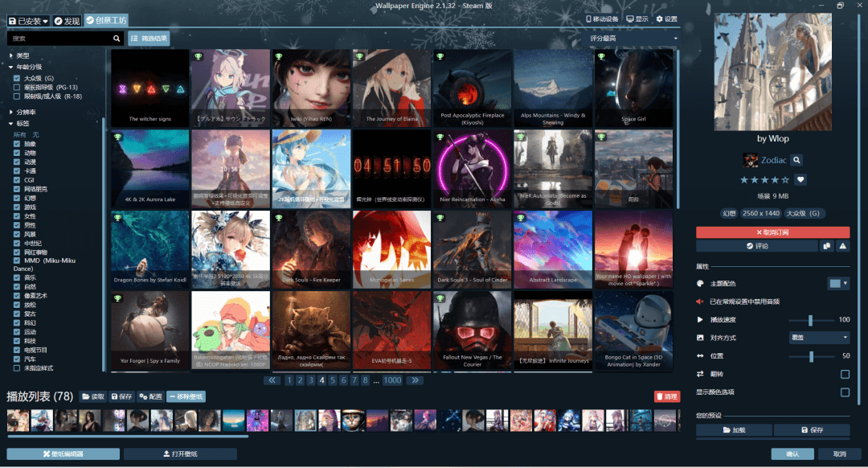Open the 显示 displays panel icon
Viewport: 868px width, 468px height.
pos(630,18)
